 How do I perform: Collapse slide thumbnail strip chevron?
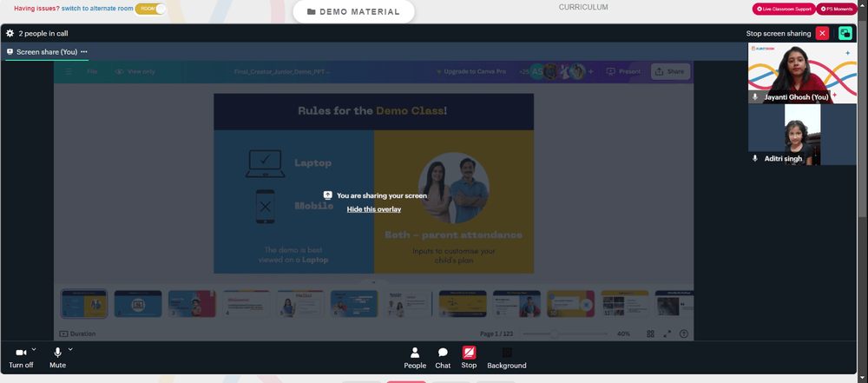373,282
